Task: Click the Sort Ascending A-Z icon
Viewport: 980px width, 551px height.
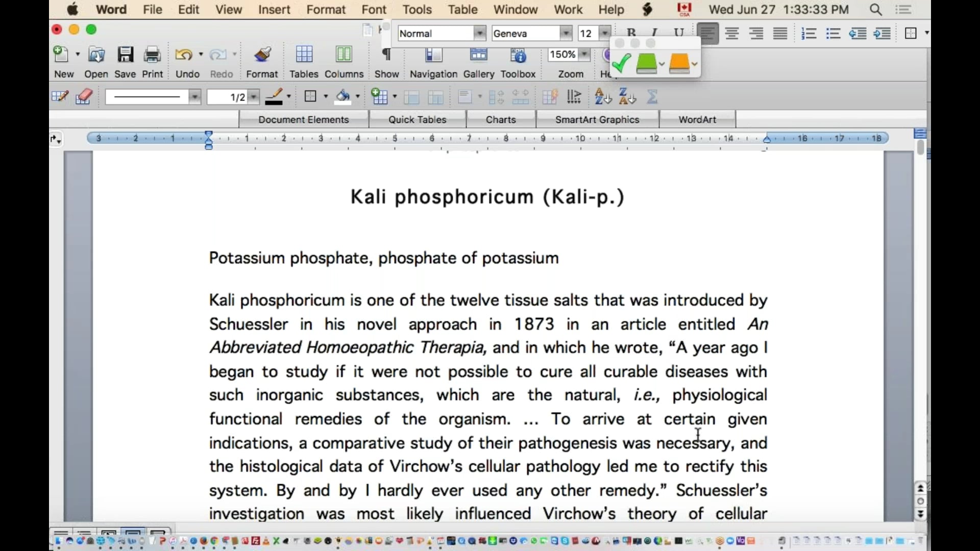Action: click(x=603, y=96)
